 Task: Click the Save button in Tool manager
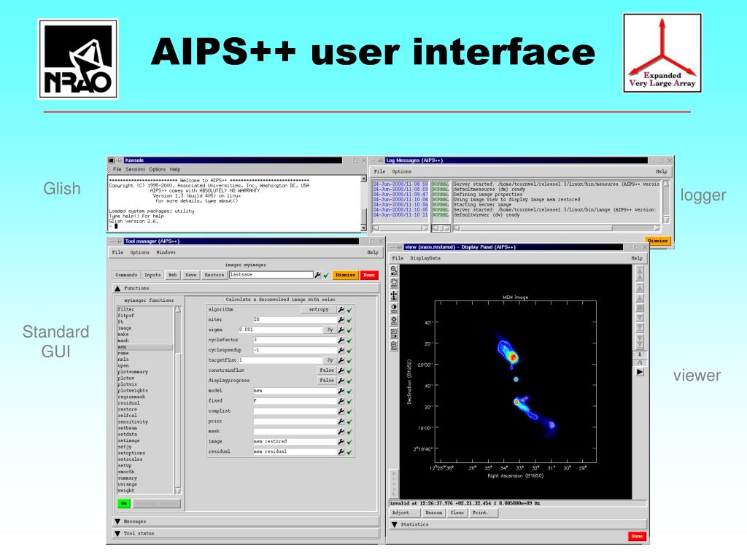[x=190, y=275]
